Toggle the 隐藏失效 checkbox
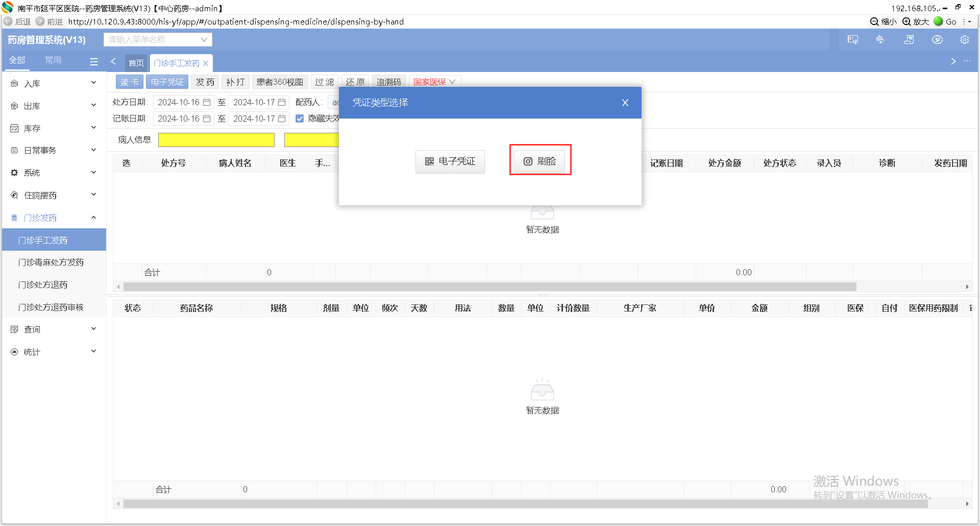 [300, 119]
